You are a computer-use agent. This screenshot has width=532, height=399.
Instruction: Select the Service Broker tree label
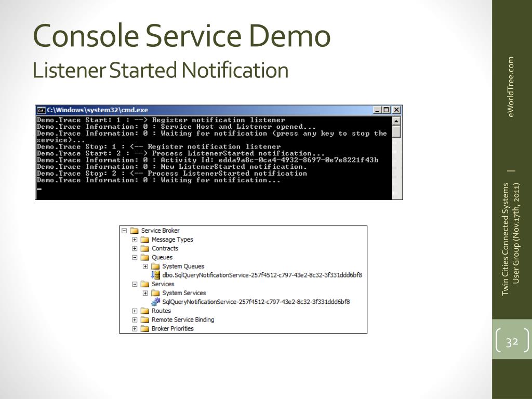[160, 231]
